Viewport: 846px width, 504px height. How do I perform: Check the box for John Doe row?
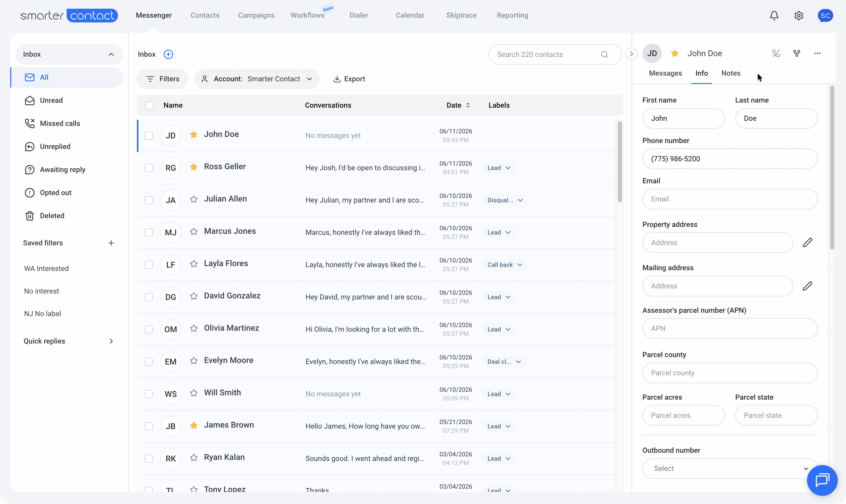click(x=149, y=136)
